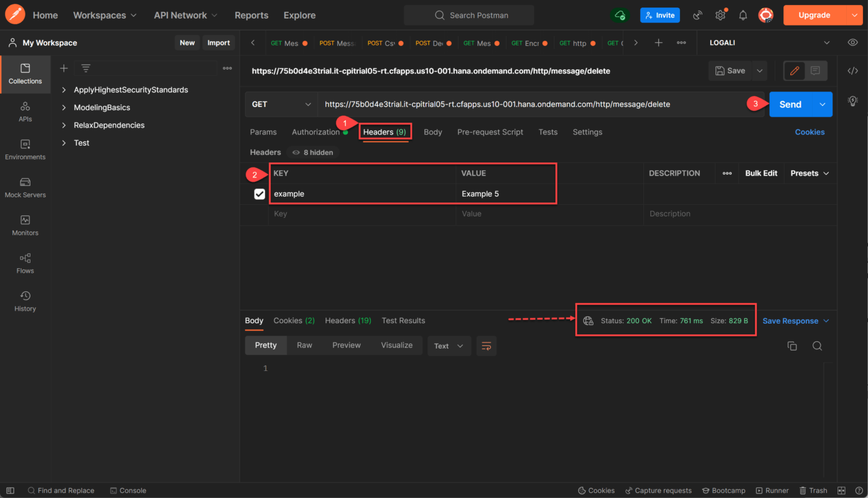The image size is (868, 498).
Task: Switch to the request Body tab
Action: (x=433, y=132)
